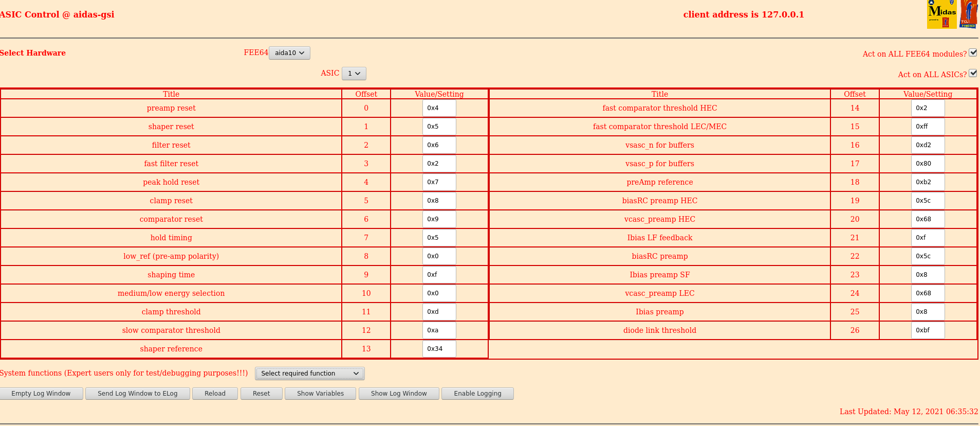Click the shaper reference title cell
The image size is (980, 426).
click(x=171, y=349)
